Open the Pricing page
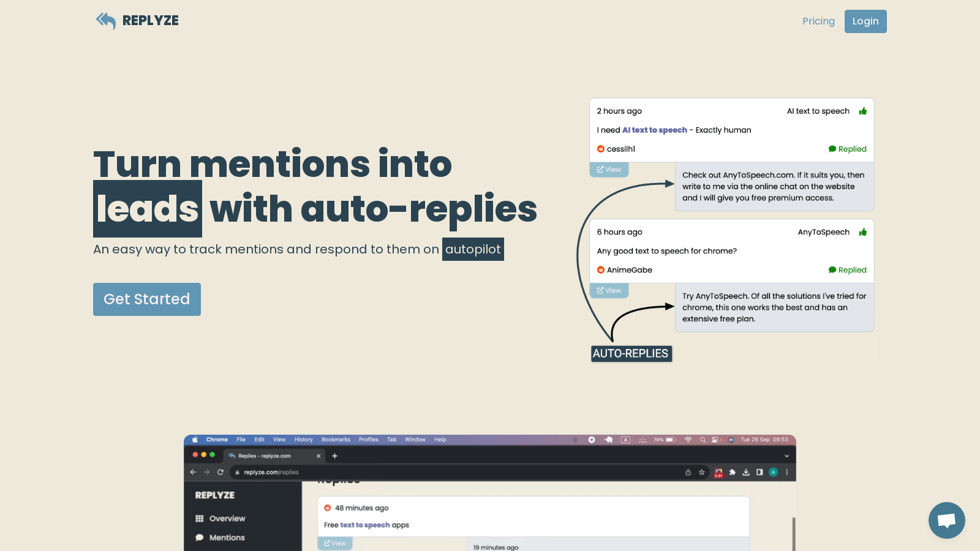The image size is (980, 551). (x=818, y=21)
